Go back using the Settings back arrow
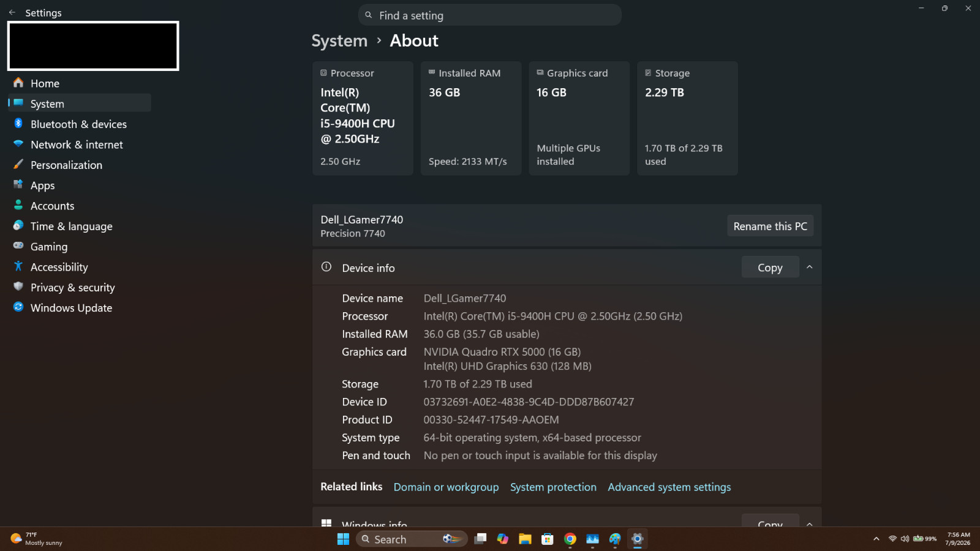The height and width of the screenshot is (551, 980). pyautogui.click(x=12, y=12)
